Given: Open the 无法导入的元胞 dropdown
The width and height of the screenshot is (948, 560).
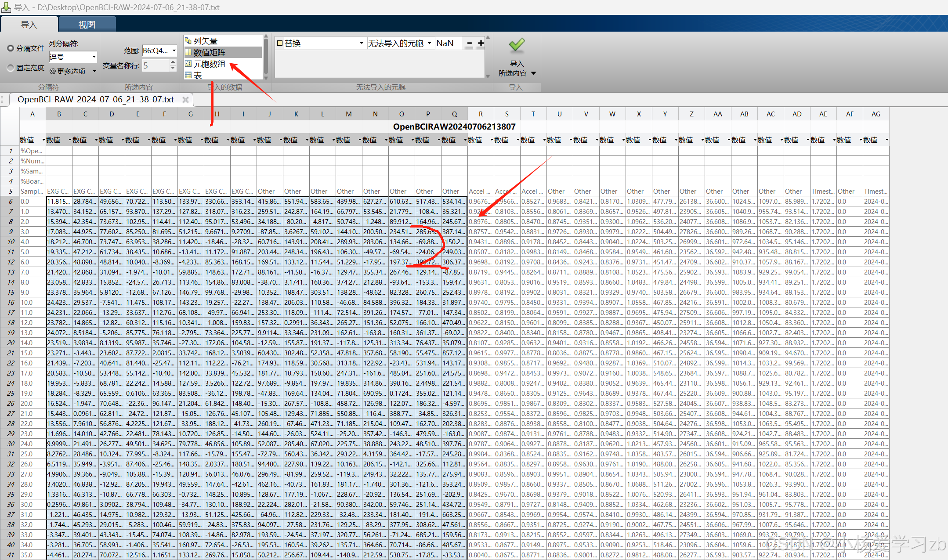Looking at the screenshot, I should tap(429, 43).
